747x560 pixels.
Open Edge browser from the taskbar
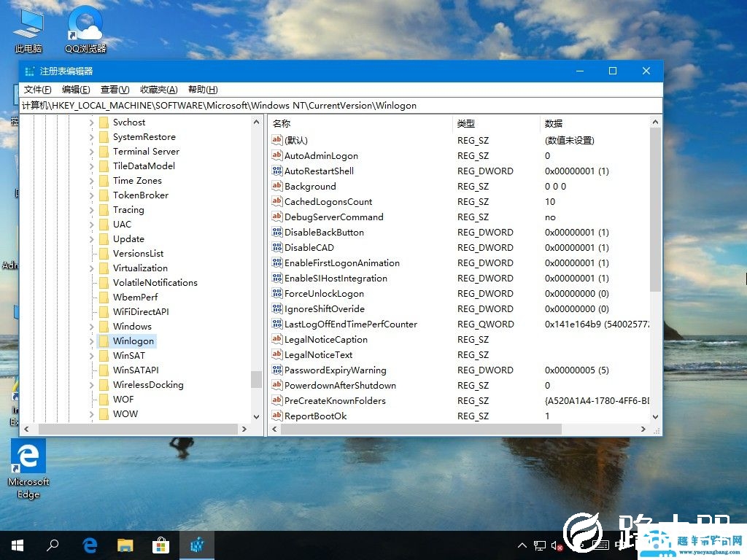(89, 545)
